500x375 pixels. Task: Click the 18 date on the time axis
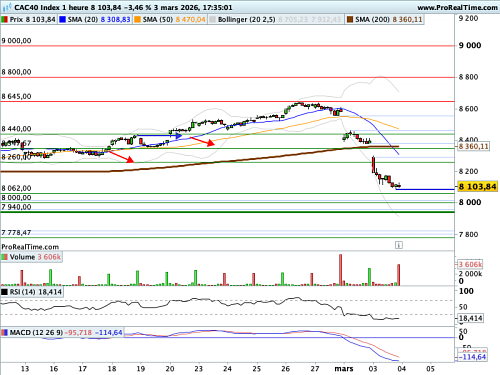tap(112, 369)
